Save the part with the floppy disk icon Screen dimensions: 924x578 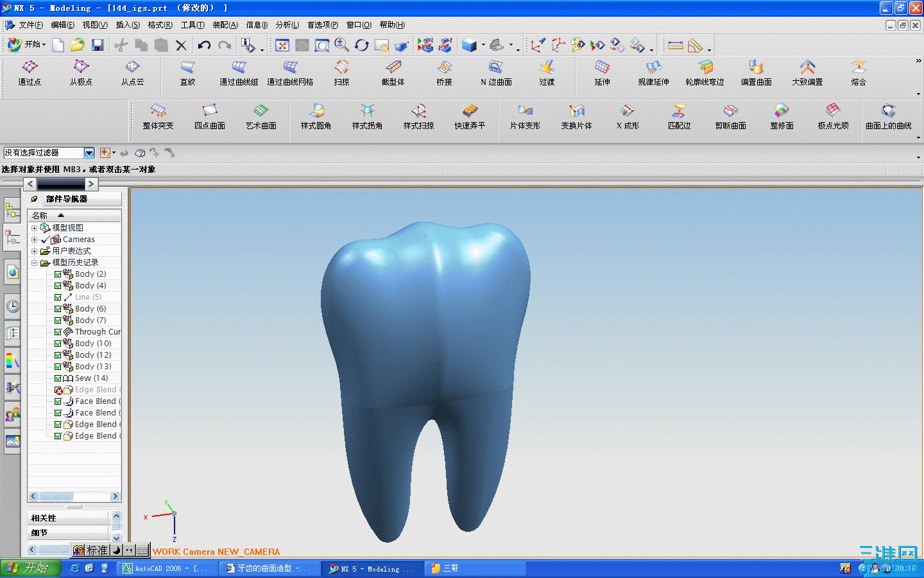[x=98, y=45]
